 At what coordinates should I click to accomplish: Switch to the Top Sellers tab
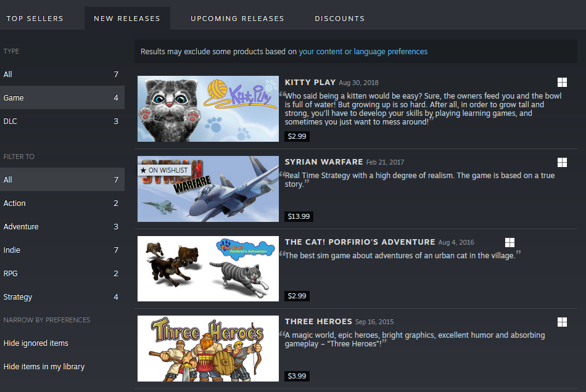tap(35, 18)
